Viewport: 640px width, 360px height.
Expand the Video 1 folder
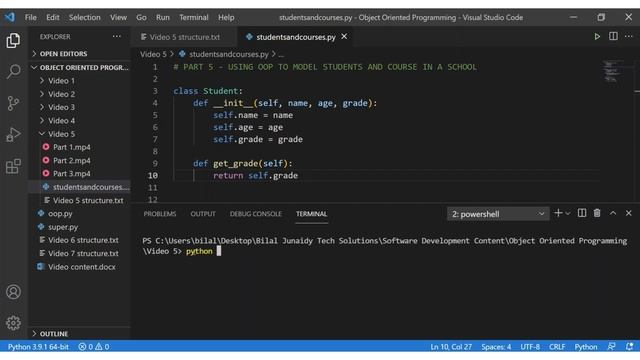61,81
